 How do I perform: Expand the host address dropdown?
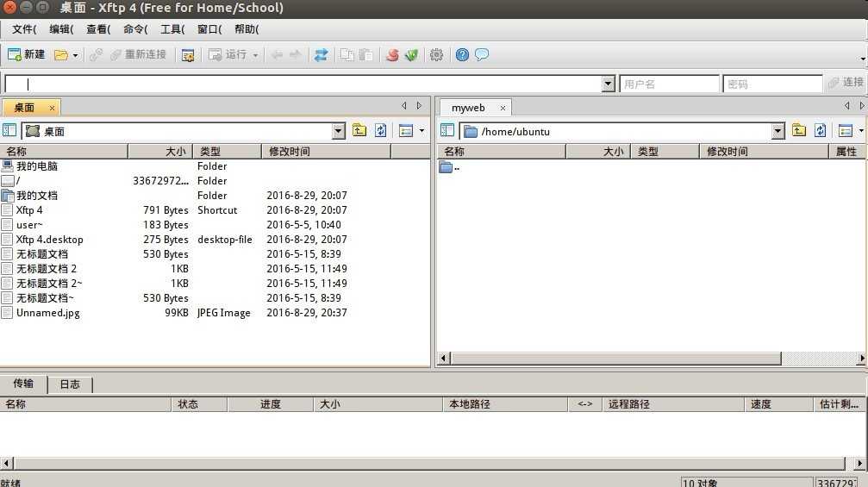click(x=609, y=84)
